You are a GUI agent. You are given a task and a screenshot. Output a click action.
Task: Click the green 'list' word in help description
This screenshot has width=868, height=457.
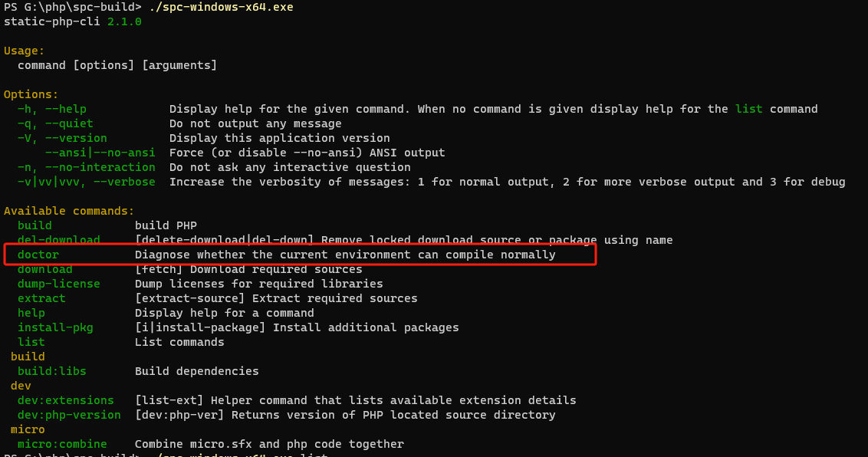(x=749, y=109)
